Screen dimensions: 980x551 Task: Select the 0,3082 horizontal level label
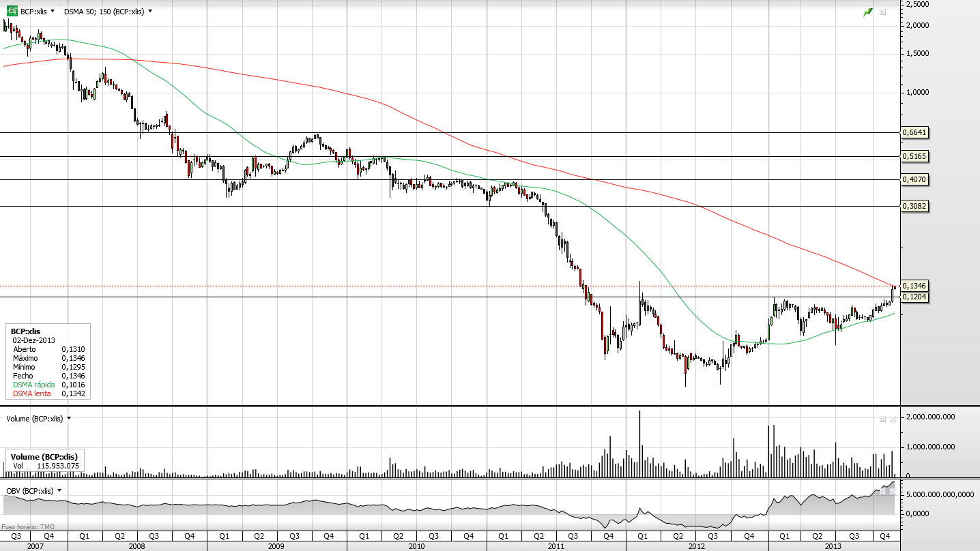point(914,205)
